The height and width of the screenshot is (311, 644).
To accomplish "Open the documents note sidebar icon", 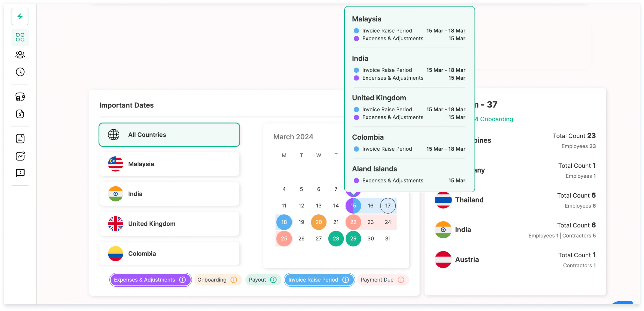I will pyautogui.click(x=20, y=139).
